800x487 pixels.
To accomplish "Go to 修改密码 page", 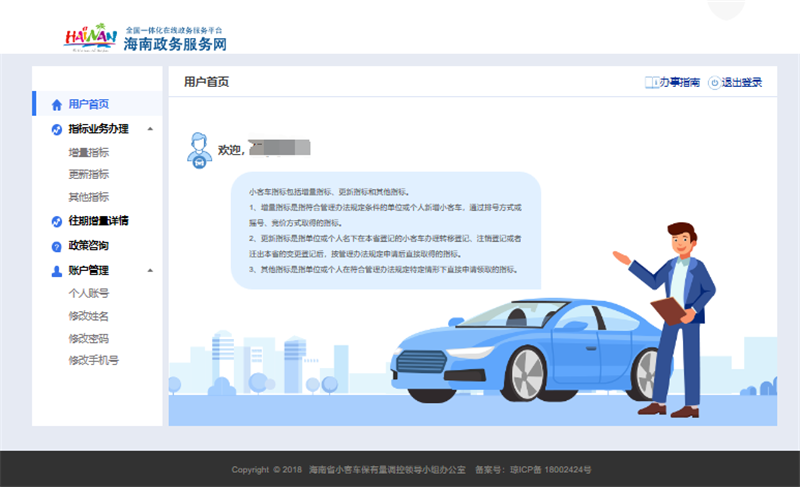I will [89, 339].
